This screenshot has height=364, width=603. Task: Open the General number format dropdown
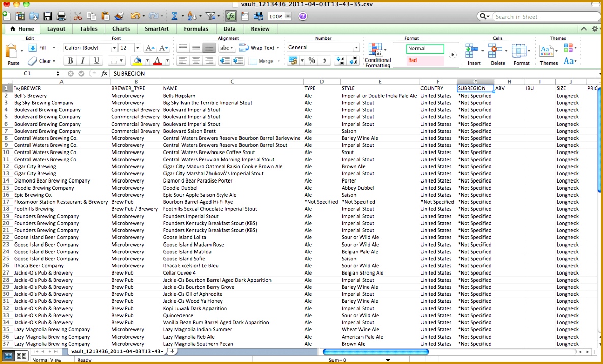[356, 47]
